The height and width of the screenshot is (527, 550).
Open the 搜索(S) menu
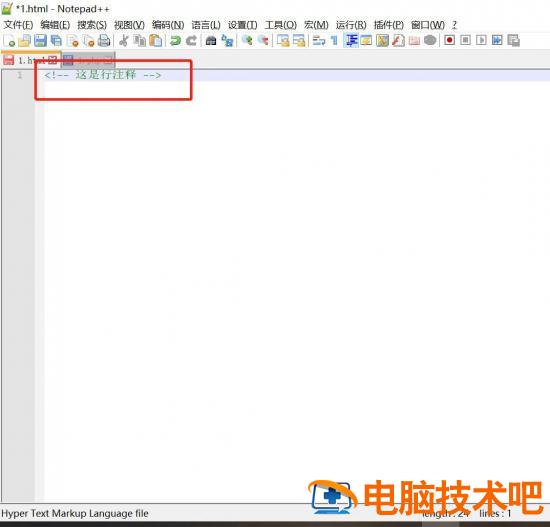(x=92, y=25)
